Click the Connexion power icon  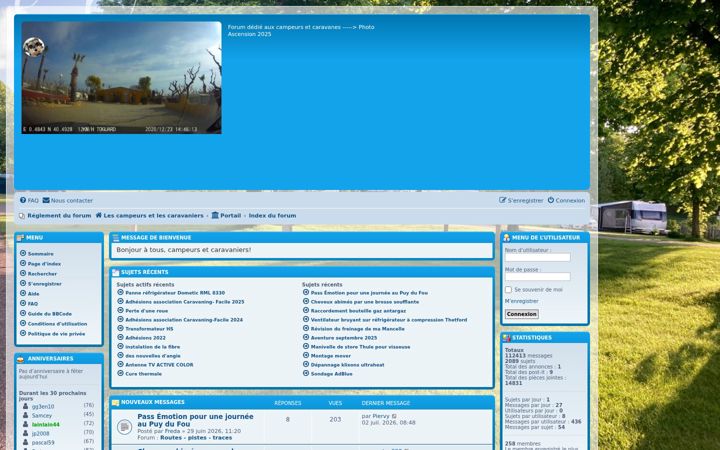[551, 200]
